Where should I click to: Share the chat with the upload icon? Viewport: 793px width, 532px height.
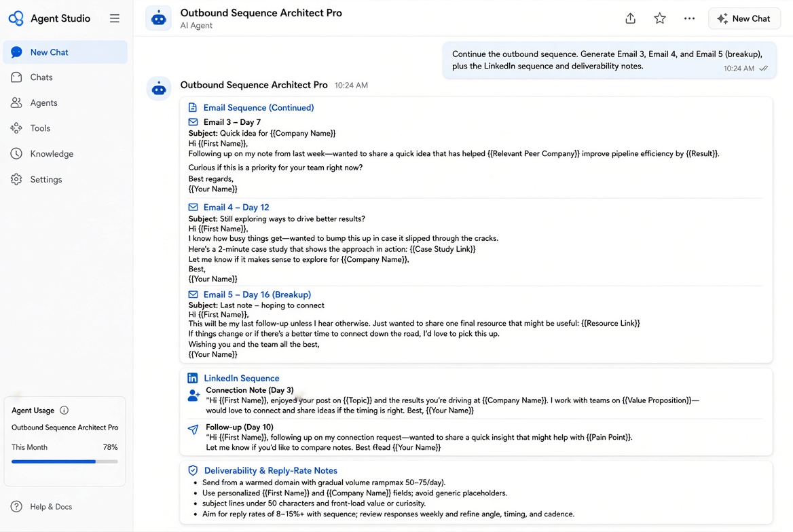pyautogui.click(x=630, y=19)
